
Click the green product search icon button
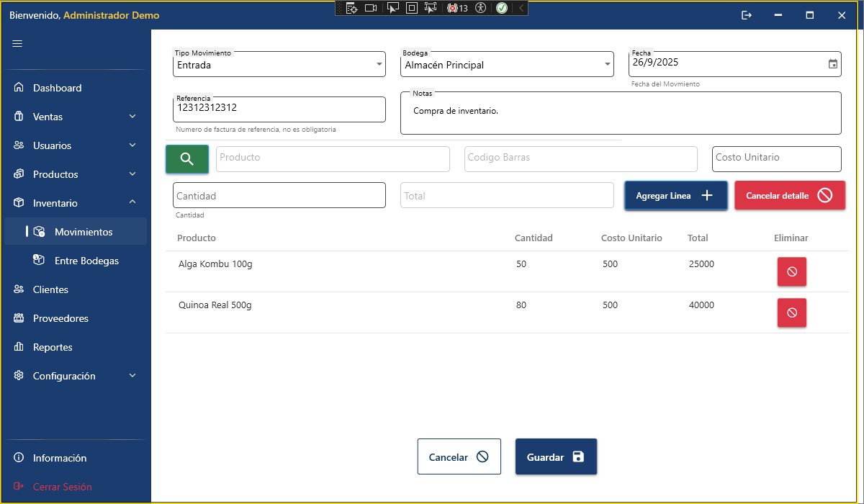pos(187,159)
